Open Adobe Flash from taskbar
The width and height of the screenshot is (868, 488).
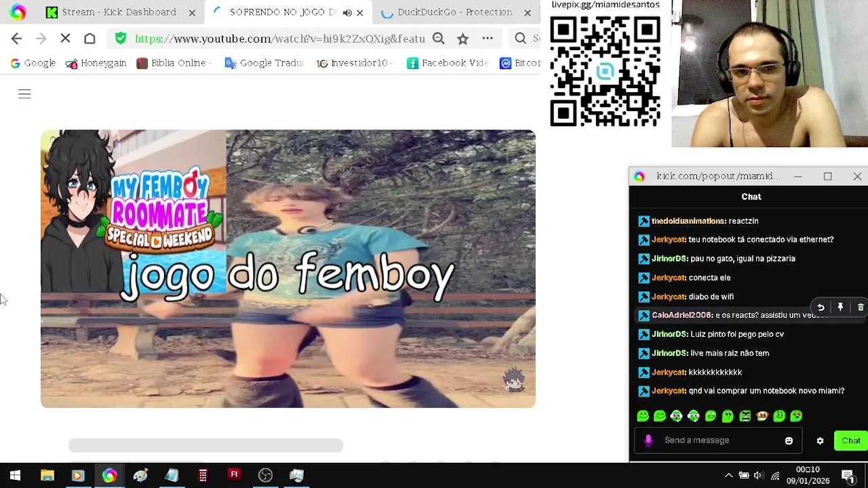coord(234,476)
